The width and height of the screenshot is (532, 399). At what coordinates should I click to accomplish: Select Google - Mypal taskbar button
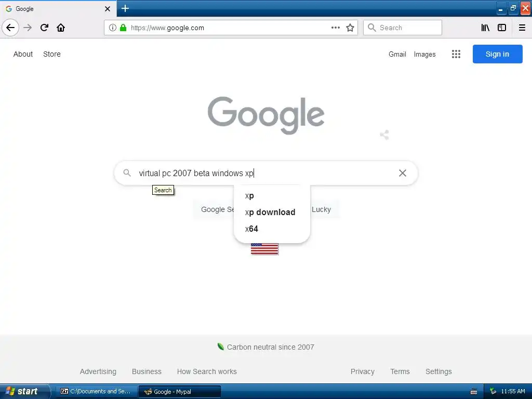180,392
